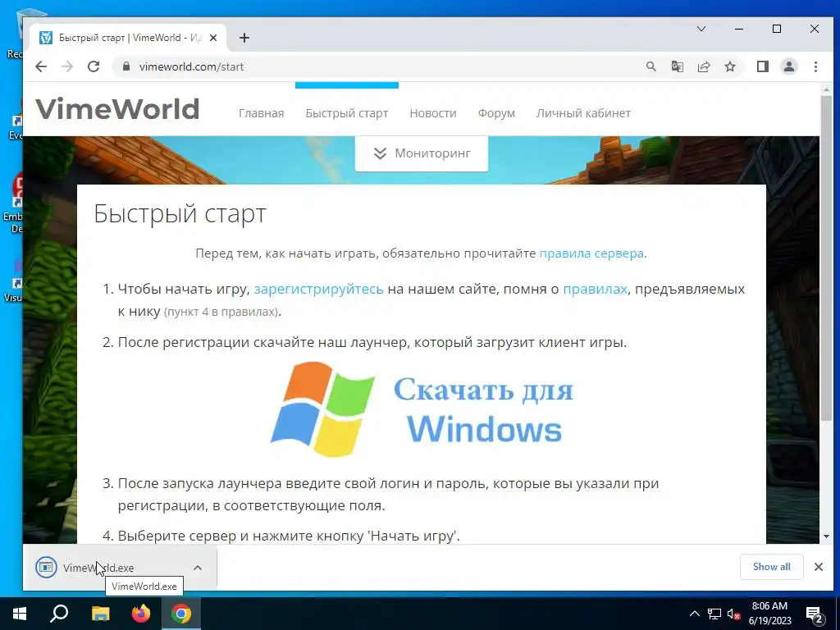Open the Форум menu item

[x=496, y=113]
